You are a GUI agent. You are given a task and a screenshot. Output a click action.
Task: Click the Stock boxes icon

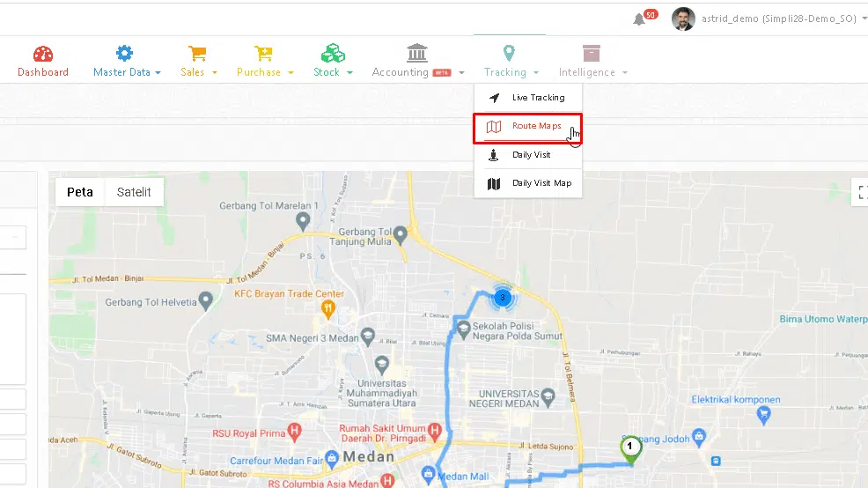333,53
